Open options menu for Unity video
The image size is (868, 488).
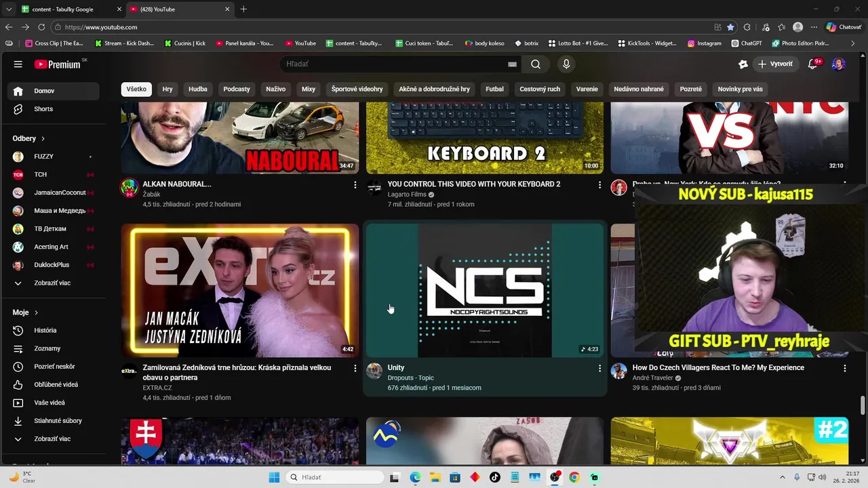pyautogui.click(x=599, y=368)
